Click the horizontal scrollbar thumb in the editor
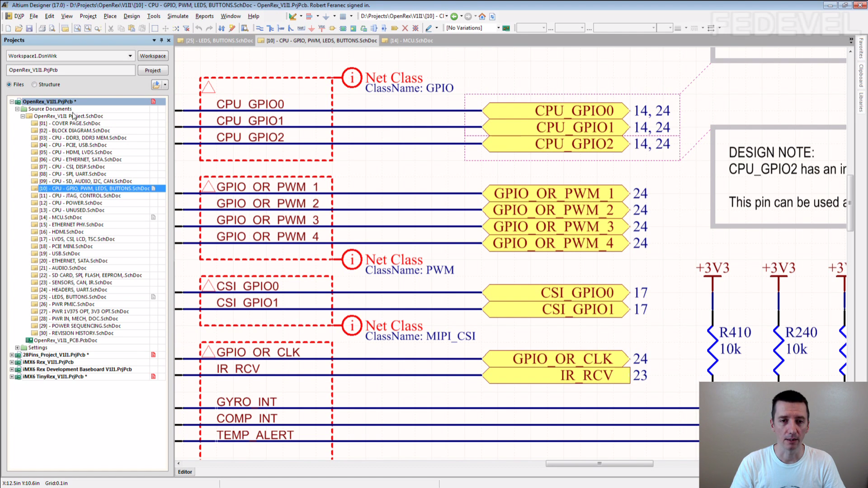This screenshot has height=488, width=868. point(599,464)
